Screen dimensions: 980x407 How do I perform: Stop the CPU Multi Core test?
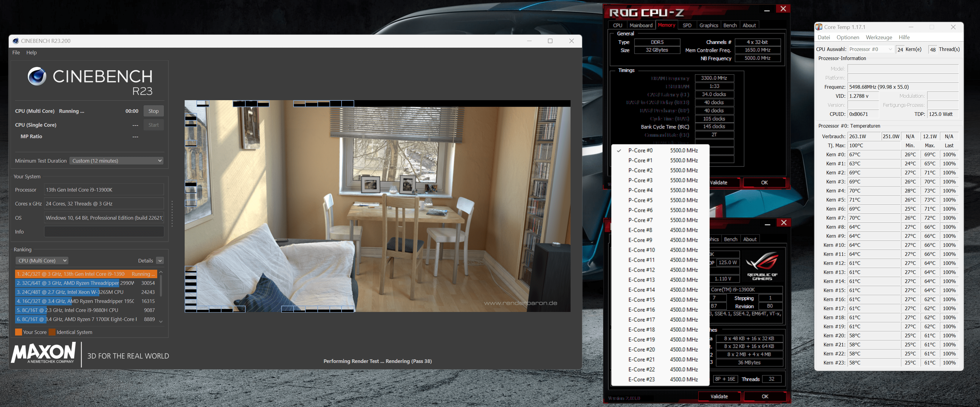coord(153,111)
